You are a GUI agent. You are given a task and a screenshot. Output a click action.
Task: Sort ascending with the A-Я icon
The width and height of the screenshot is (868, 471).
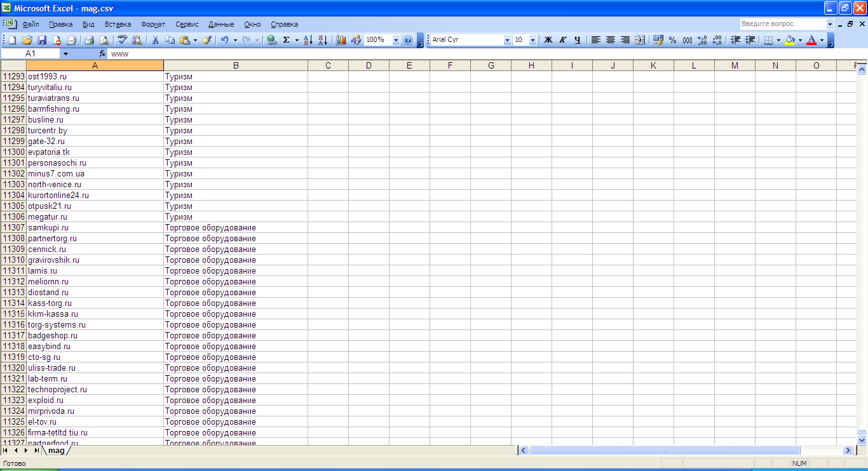pyautogui.click(x=308, y=40)
